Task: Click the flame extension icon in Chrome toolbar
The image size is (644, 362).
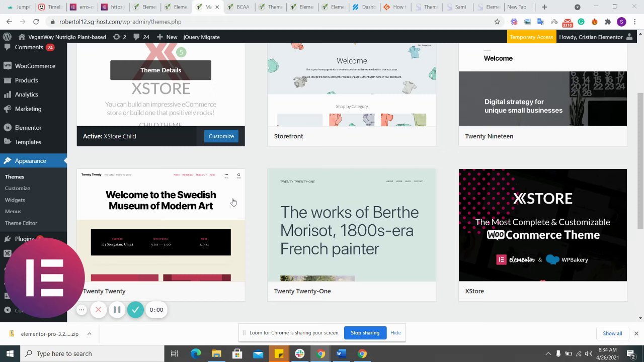Action: point(595,22)
